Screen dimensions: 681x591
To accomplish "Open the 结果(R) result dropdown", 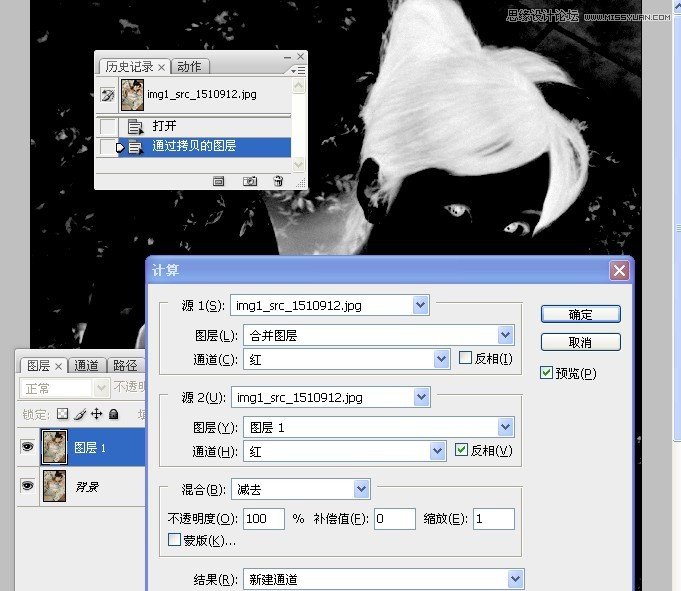I will 515,579.
